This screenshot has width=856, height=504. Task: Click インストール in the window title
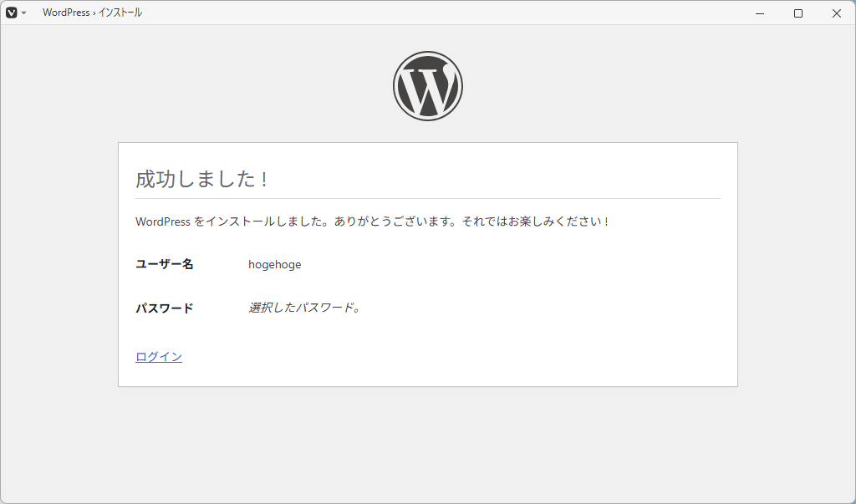[120, 13]
